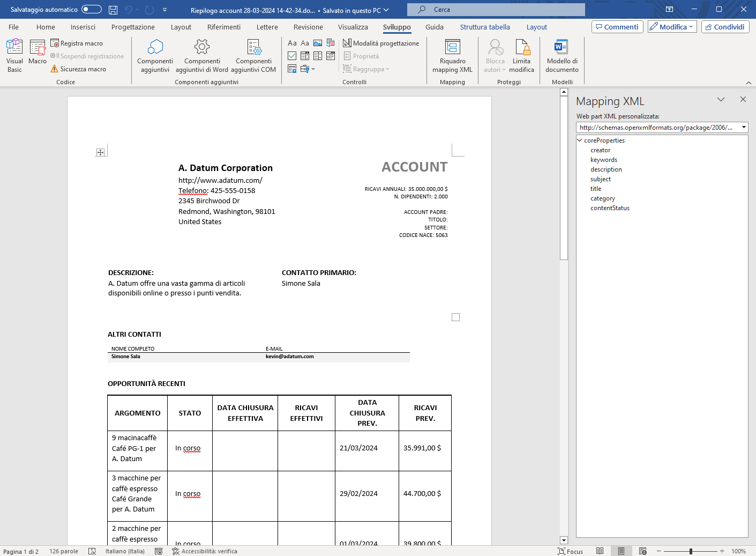Select the keywords XML node
This screenshot has width=756, height=556.
point(604,160)
